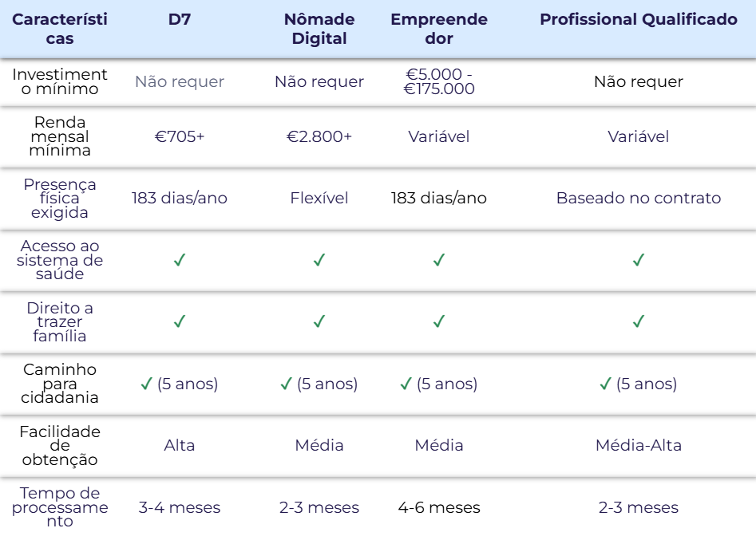This screenshot has width=756, height=536.
Task: Click D7 family rights checkmark
Action: [180, 321]
